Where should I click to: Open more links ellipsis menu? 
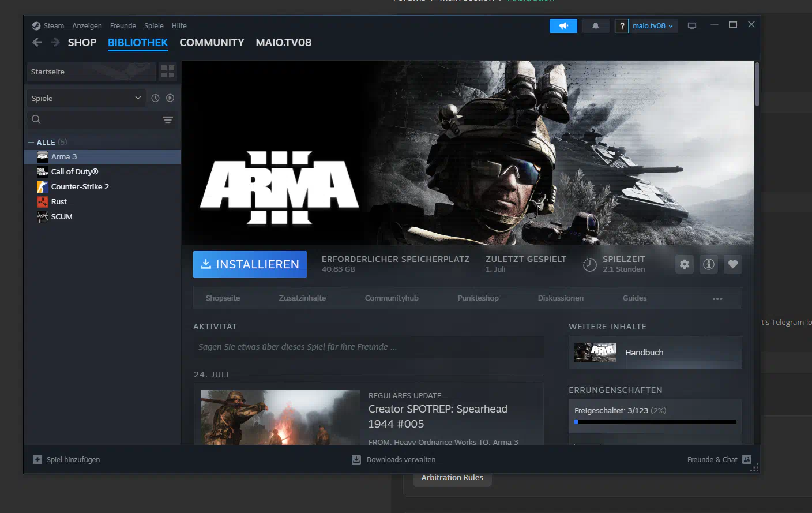click(x=717, y=299)
